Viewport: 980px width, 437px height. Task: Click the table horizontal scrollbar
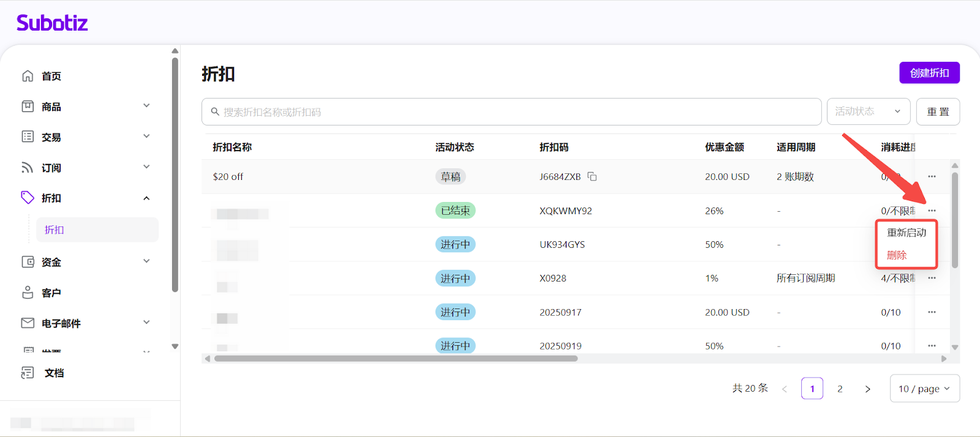(396, 359)
